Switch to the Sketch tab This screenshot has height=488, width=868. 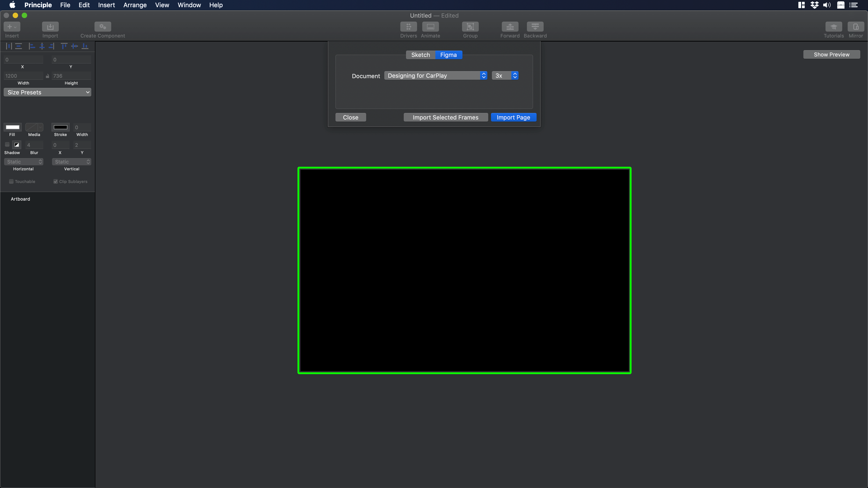coord(420,55)
